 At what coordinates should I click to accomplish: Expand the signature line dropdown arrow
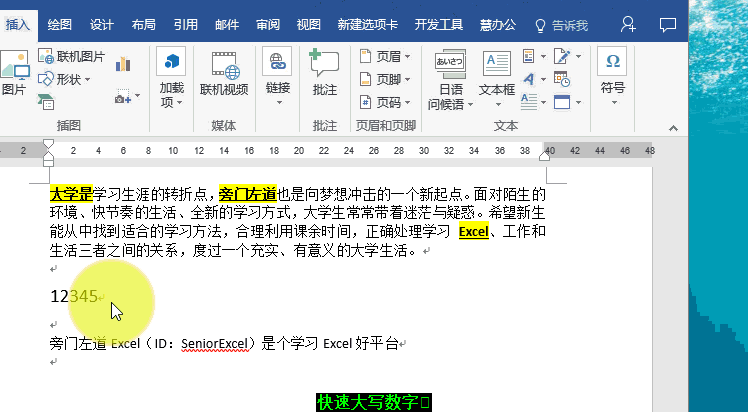578,56
